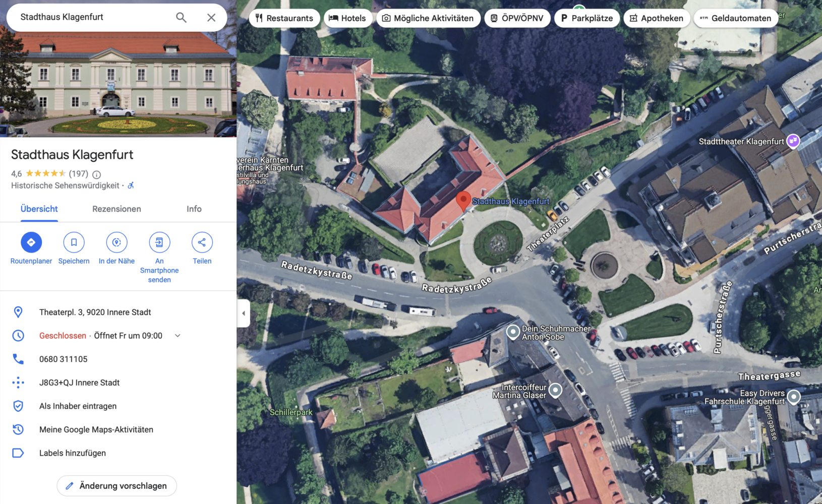Viewport: 822px width, 504px height.
Task: Filter map by Restaurants chip
Action: [284, 18]
